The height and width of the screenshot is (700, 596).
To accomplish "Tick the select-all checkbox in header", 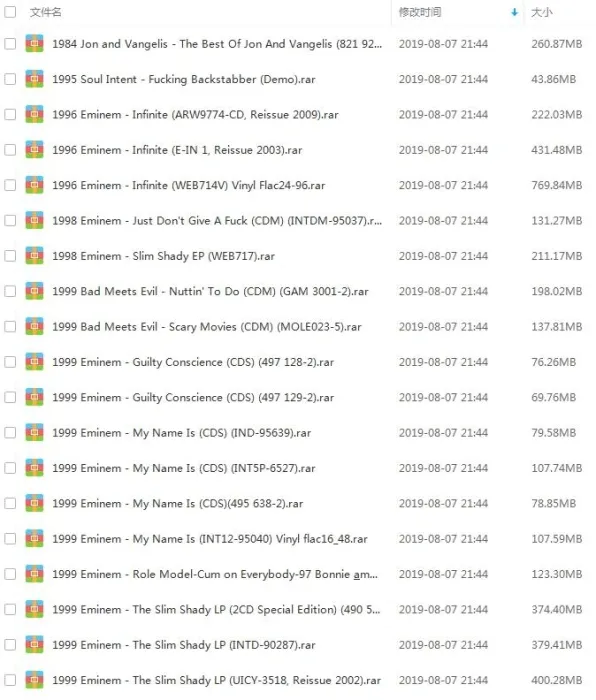I will 10,12.
